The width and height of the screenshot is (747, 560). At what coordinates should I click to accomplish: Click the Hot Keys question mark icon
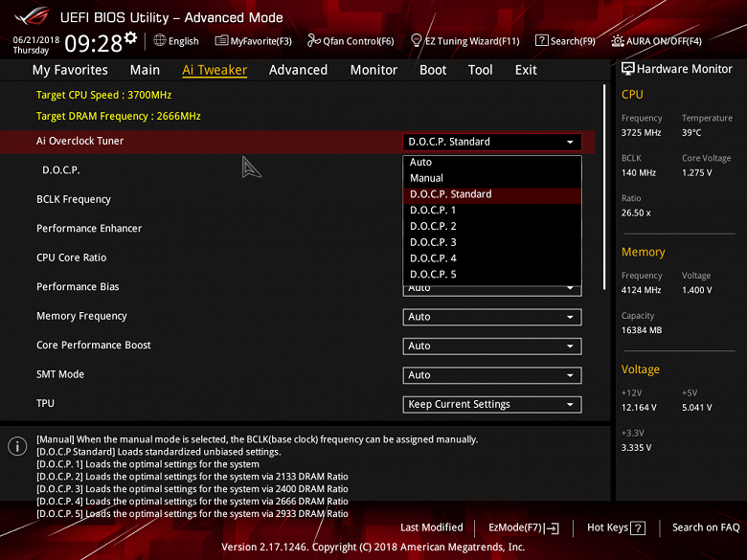click(638, 528)
